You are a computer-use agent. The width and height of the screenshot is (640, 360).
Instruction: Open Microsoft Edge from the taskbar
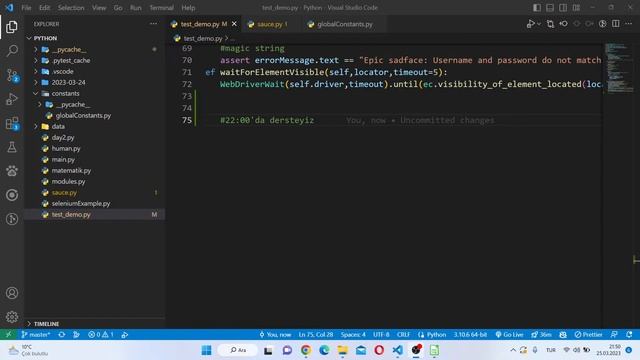tap(324, 350)
